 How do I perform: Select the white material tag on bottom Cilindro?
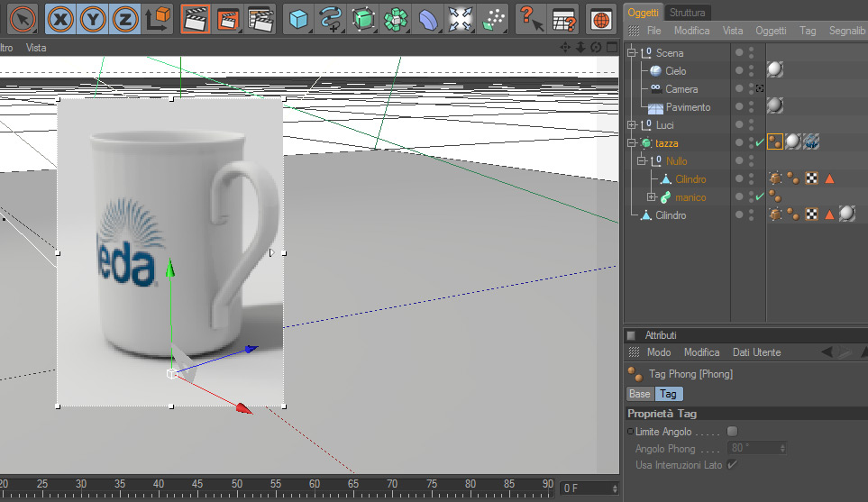point(847,214)
